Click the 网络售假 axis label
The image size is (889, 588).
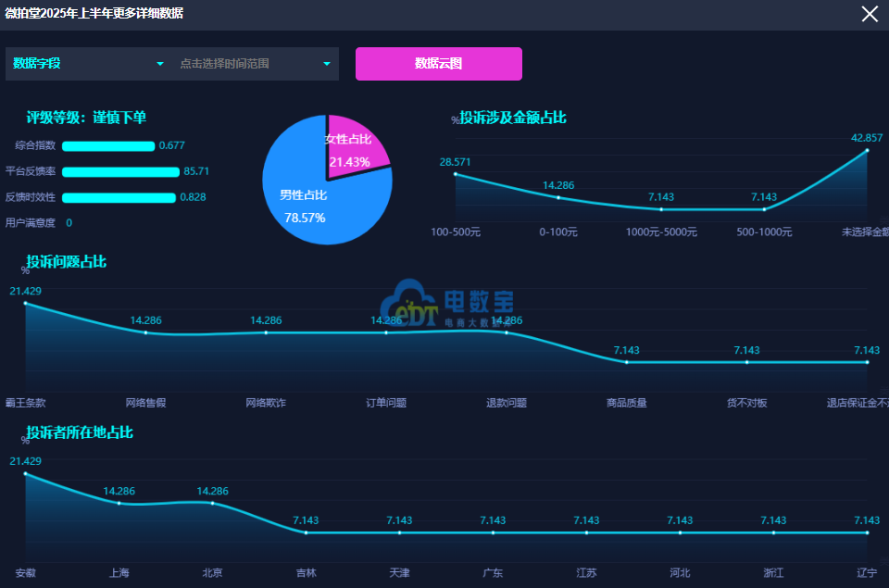pos(145,403)
